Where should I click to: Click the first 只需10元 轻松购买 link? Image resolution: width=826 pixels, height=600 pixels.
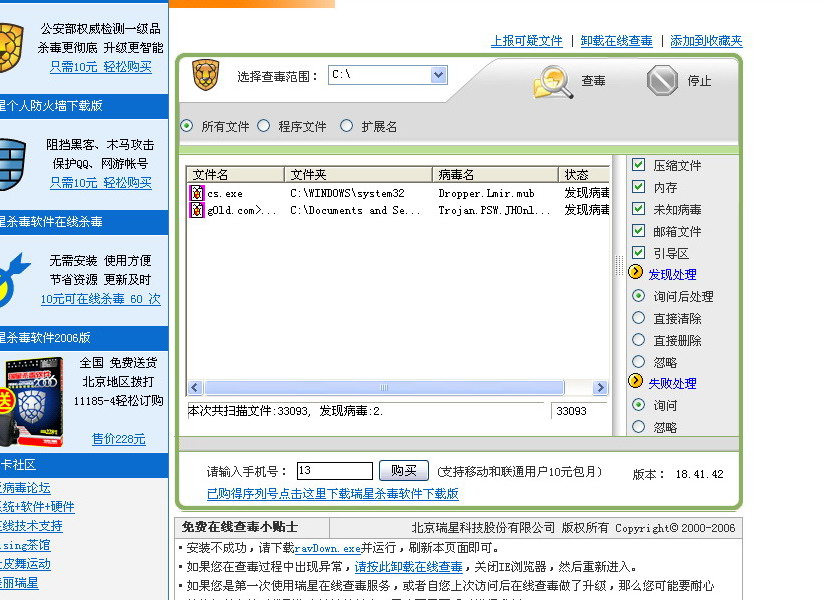click(101, 67)
